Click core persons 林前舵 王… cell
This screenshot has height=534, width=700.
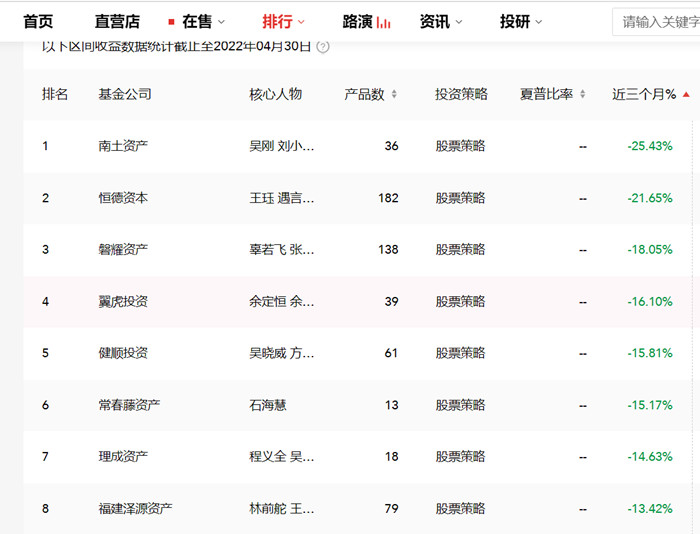point(282,509)
